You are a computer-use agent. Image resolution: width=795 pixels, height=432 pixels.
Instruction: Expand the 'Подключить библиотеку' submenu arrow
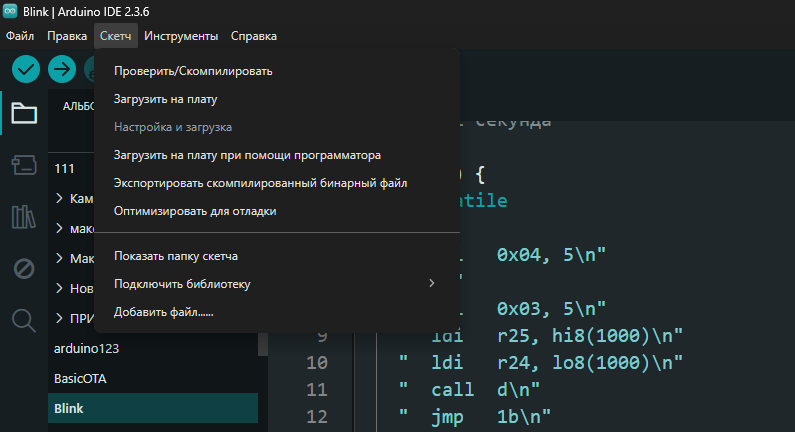point(432,284)
